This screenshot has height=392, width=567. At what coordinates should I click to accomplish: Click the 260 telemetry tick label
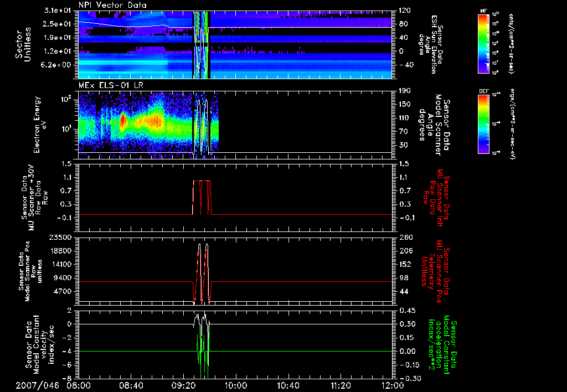coord(405,237)
